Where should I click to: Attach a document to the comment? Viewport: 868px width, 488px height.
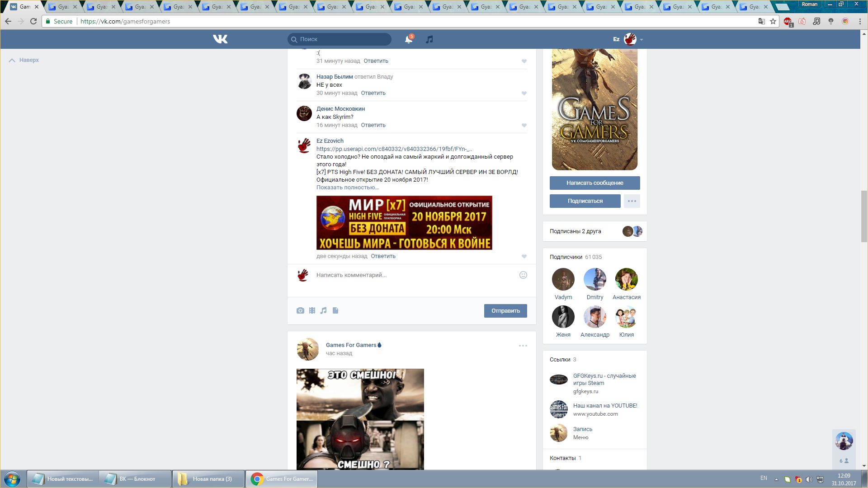click(335, 310)
